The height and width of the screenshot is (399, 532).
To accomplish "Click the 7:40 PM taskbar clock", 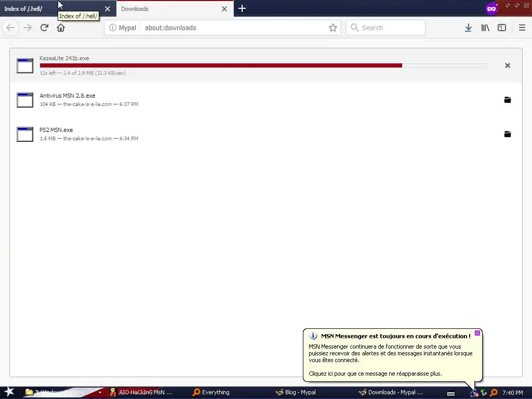I will click(x=513, y=393).
